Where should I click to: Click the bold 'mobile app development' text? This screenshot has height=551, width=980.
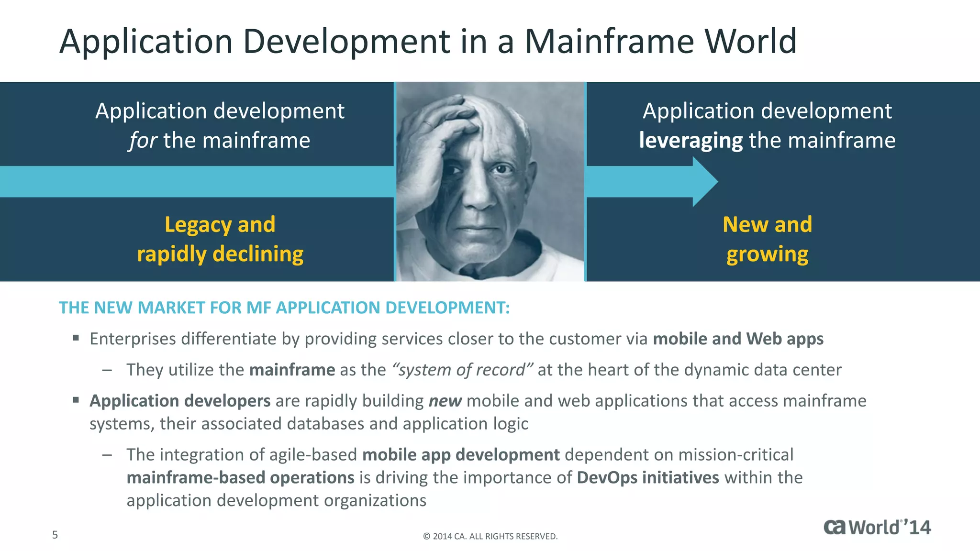(x=460, y=454)
